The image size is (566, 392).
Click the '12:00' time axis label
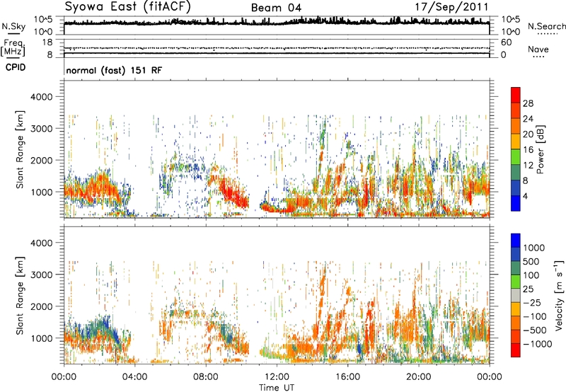pyautogui.click(x=277, y=377)
